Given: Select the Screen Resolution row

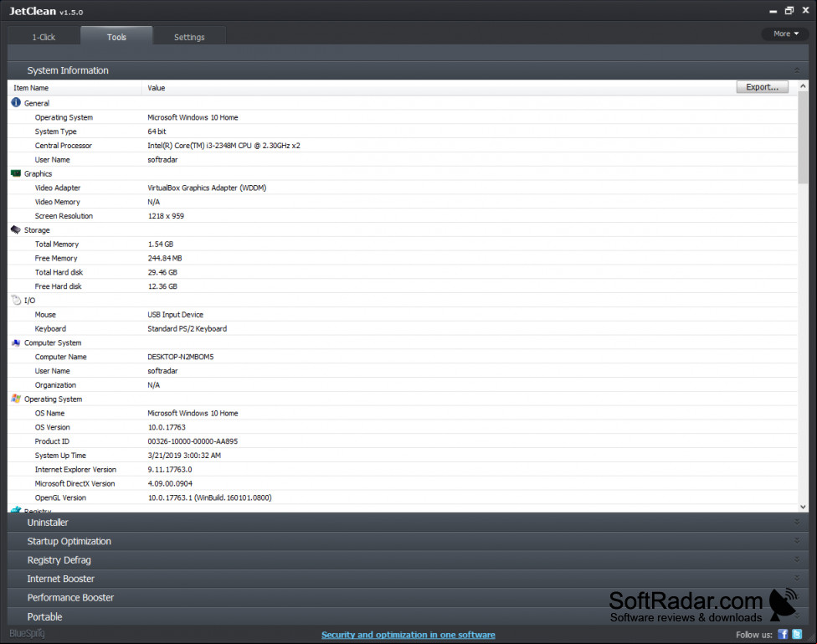Looking at the screenshot, I should pyautogui.click(x=403, y=216).
